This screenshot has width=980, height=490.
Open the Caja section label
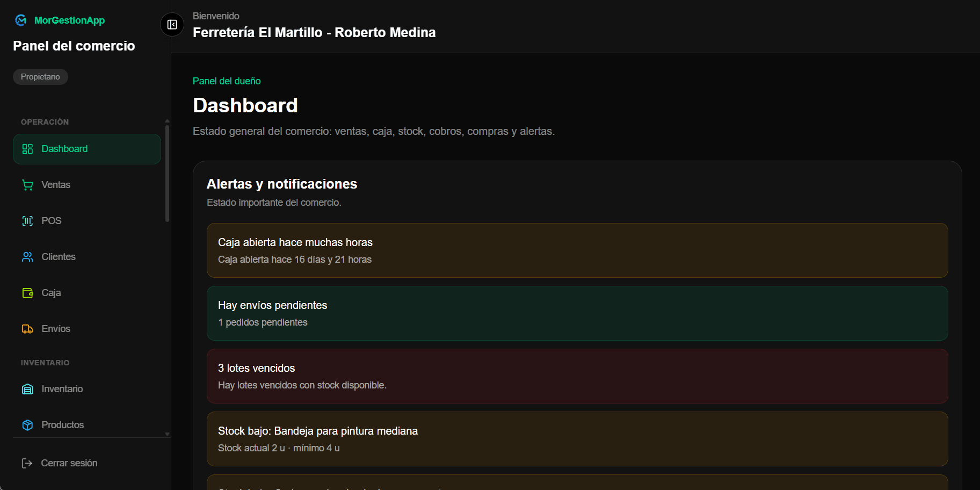pos(51,293)
